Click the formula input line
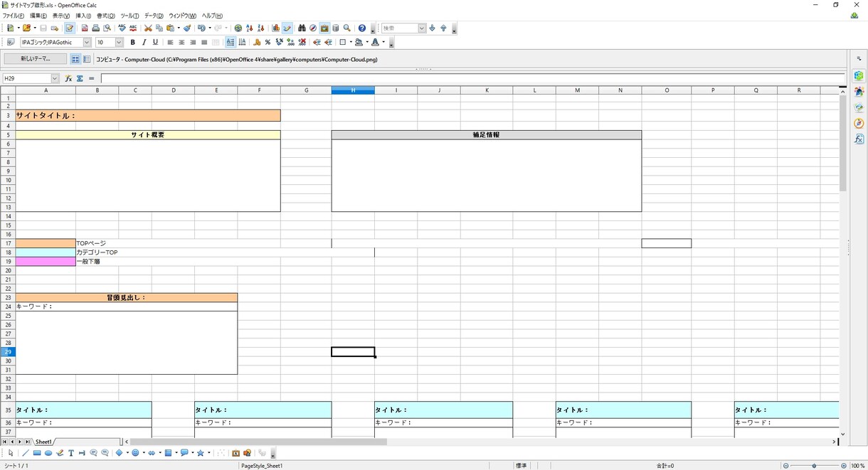Image resolution: width=868 pixels, height=470 pixels. pyautogui.click(x=473, y=78)
